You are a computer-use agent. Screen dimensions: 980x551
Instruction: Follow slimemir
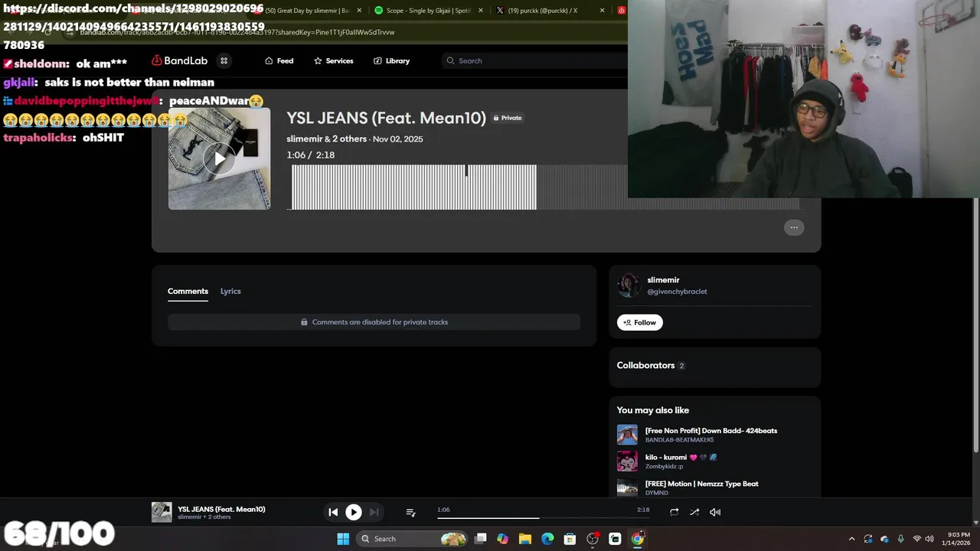(x=640, y=322)
